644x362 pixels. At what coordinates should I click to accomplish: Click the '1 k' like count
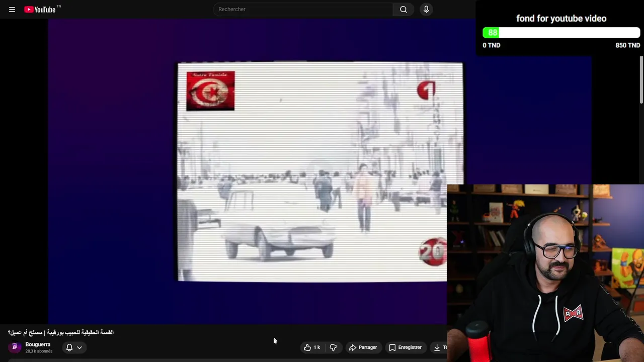[x=316, y=347]
